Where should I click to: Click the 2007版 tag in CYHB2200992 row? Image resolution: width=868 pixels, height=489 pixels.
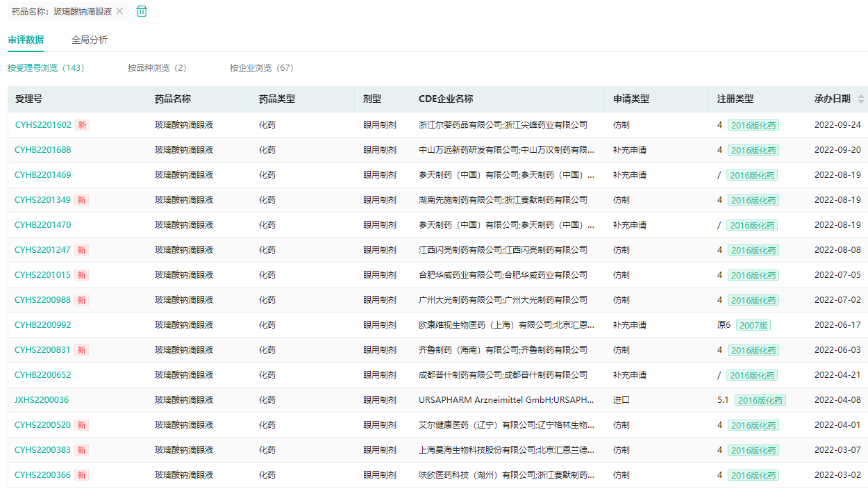pos(753,325)
